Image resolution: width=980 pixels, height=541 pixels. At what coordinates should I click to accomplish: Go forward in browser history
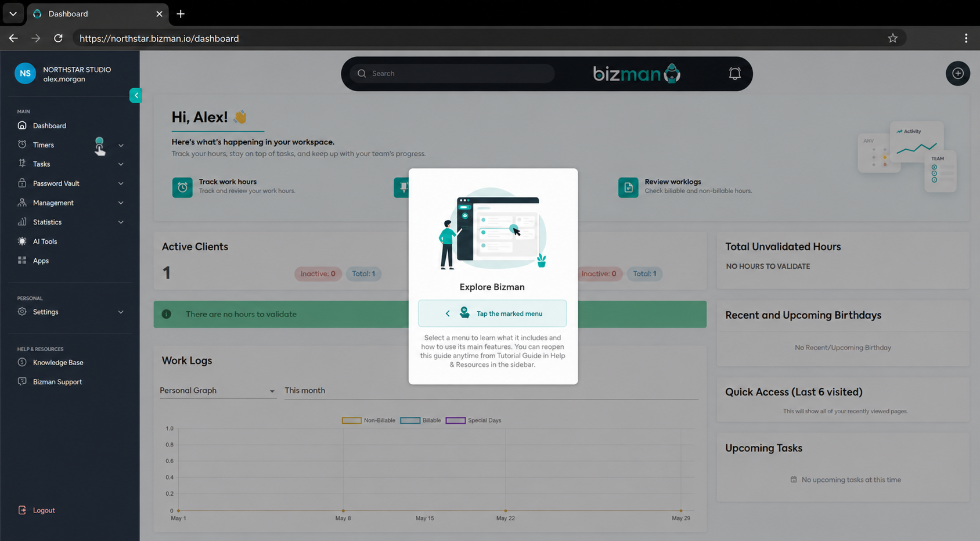pos(36,38)
